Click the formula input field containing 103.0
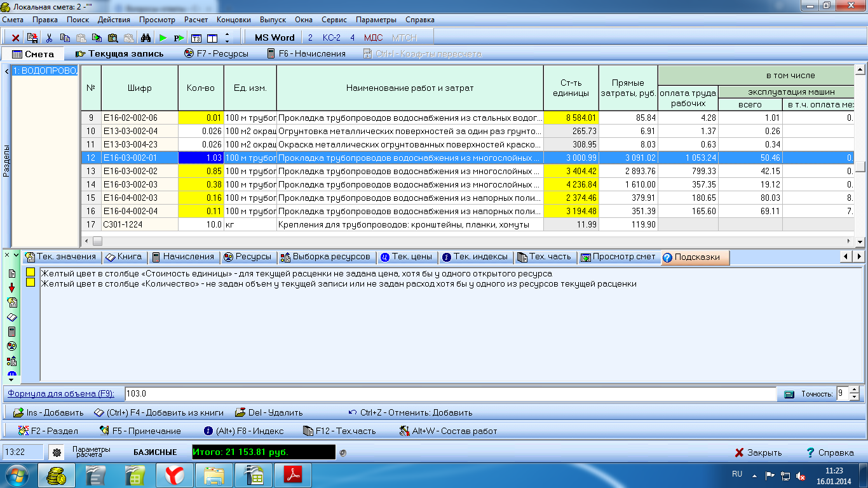 coord(445,394)
